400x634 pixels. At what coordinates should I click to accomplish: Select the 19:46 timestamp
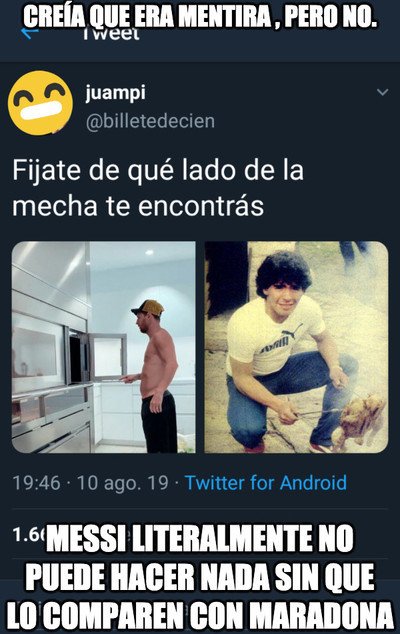click(36, 483)
